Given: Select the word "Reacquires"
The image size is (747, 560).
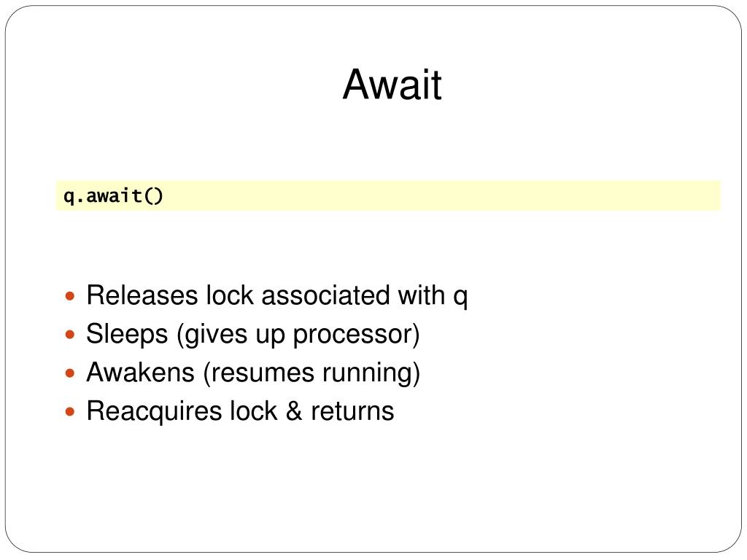Looking at the screenshot, I should (154, 411).
